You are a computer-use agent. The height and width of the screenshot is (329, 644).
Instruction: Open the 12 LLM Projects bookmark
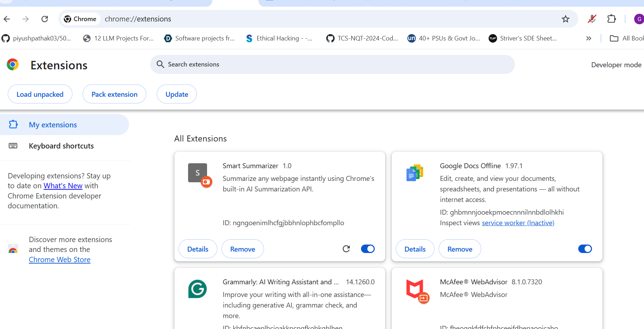[x=118, y=38]
